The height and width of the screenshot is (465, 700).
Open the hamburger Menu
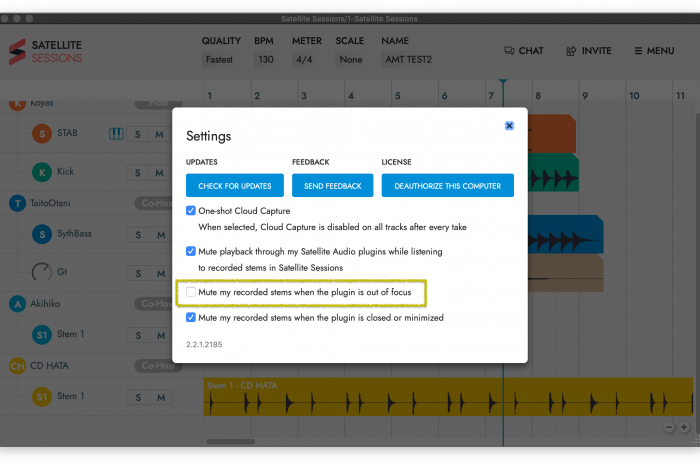[654, 51]
